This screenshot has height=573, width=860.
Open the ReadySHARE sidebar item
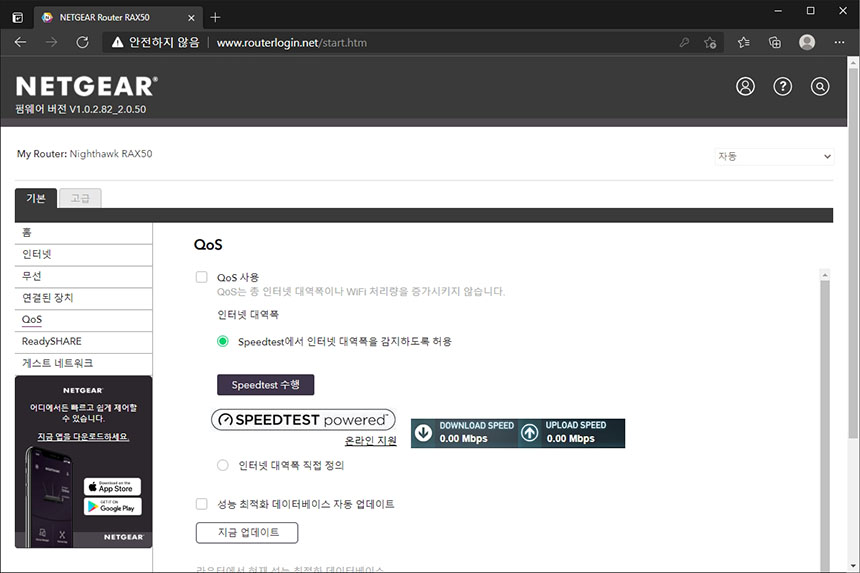pyautogui.click(x=83, y=342)
